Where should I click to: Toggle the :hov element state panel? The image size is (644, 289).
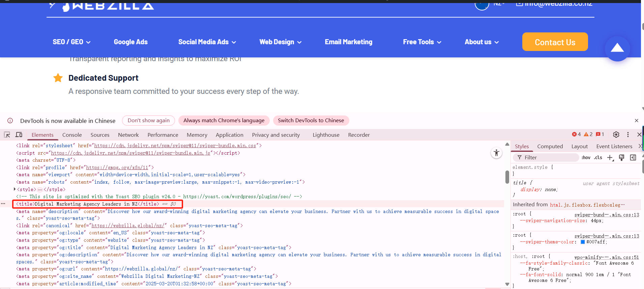[586, 157]
